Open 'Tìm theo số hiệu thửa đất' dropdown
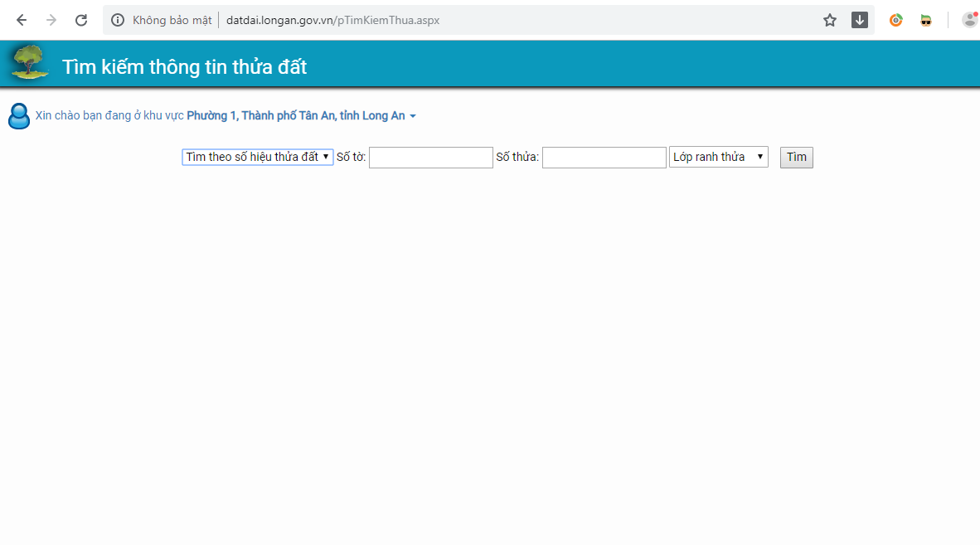Image resolution: width=980 pixels, height=545 pixels. point(258,157)
